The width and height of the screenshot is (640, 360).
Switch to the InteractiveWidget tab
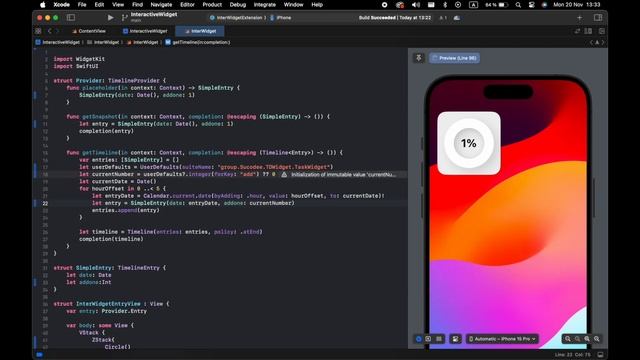[145, 31]
